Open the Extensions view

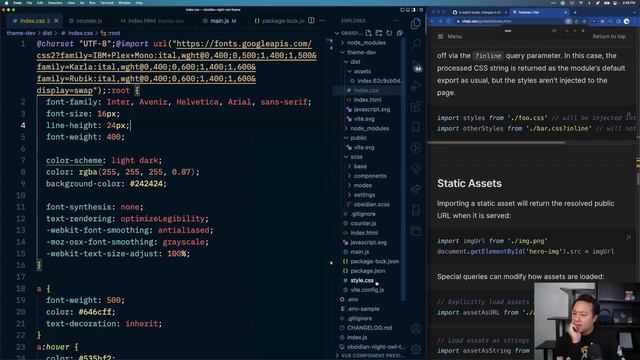(416, 107)
